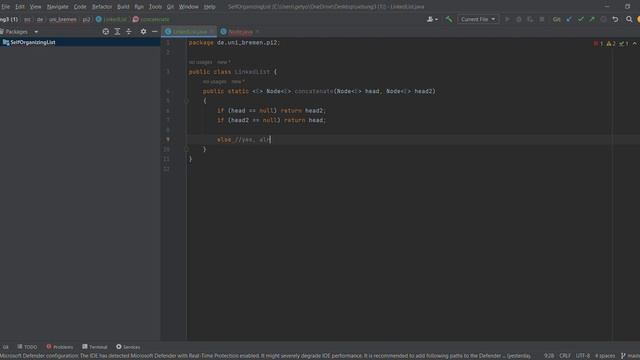
Task: Click Expand All in project panel
Action: (x=117, y=31)
